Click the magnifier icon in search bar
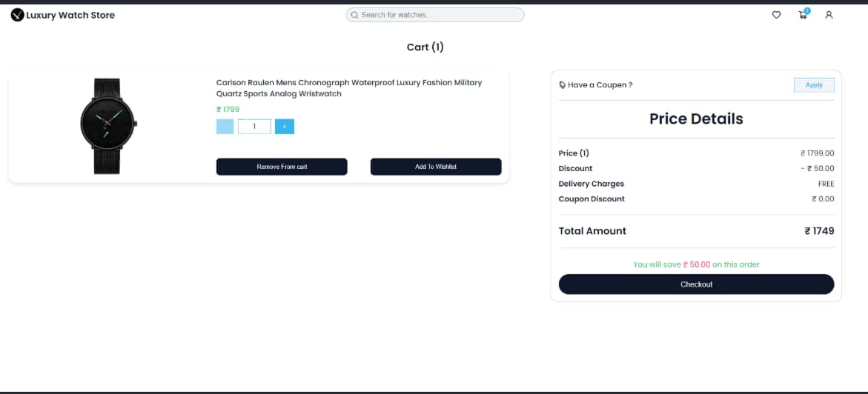868x394 pixels. click(x=354, y=15)
